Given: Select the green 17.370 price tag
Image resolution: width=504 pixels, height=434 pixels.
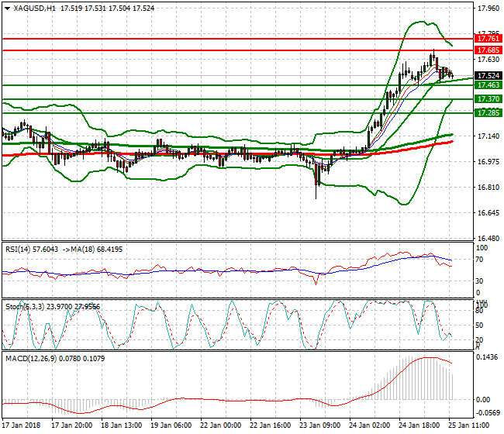Looking at the screenshot, I should pyautogui.click(x=488, y=99).
